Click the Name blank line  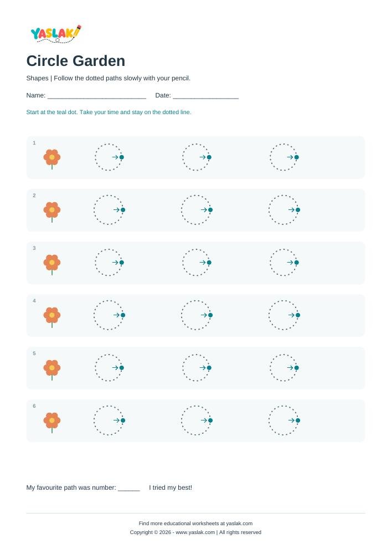tap(97, 96)
